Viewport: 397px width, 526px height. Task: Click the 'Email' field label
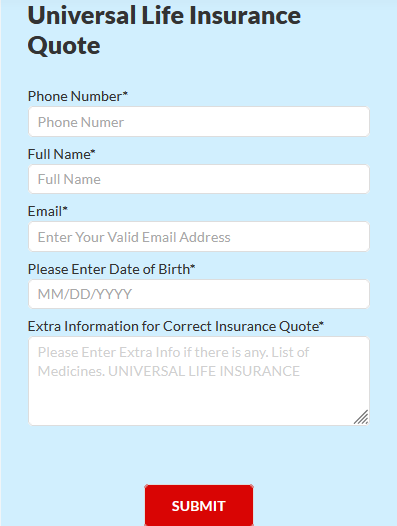[45, 212]
